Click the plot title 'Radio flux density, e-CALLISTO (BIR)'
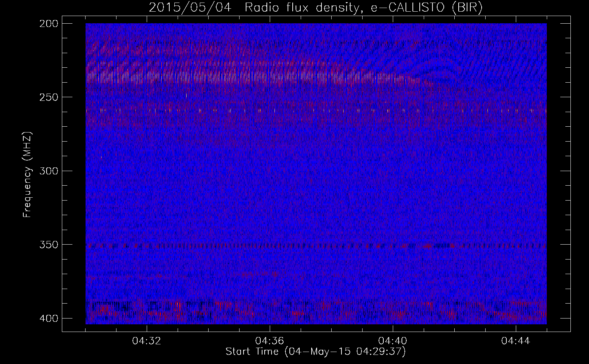Viewport: 589px width, 364px height. coord(364,7)
